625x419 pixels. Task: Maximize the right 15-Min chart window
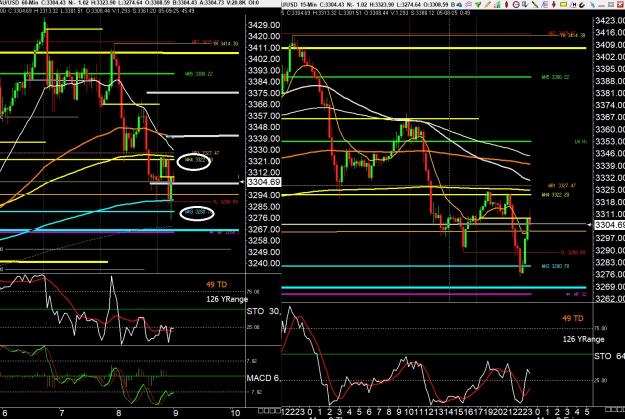(611, 5)
